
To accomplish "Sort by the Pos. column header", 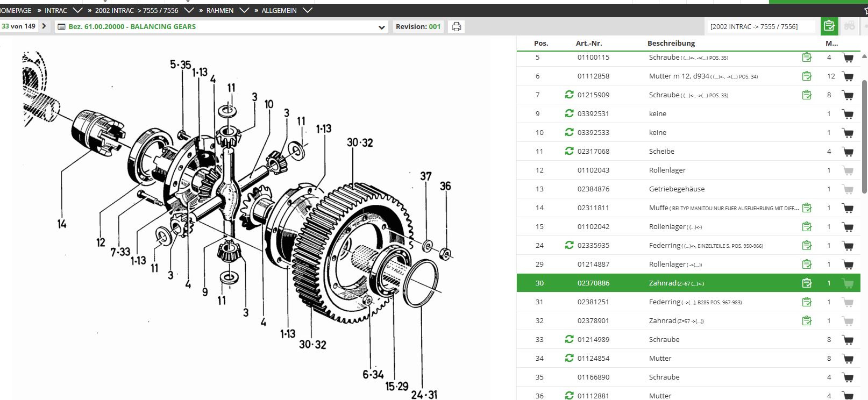I will 541,43.
